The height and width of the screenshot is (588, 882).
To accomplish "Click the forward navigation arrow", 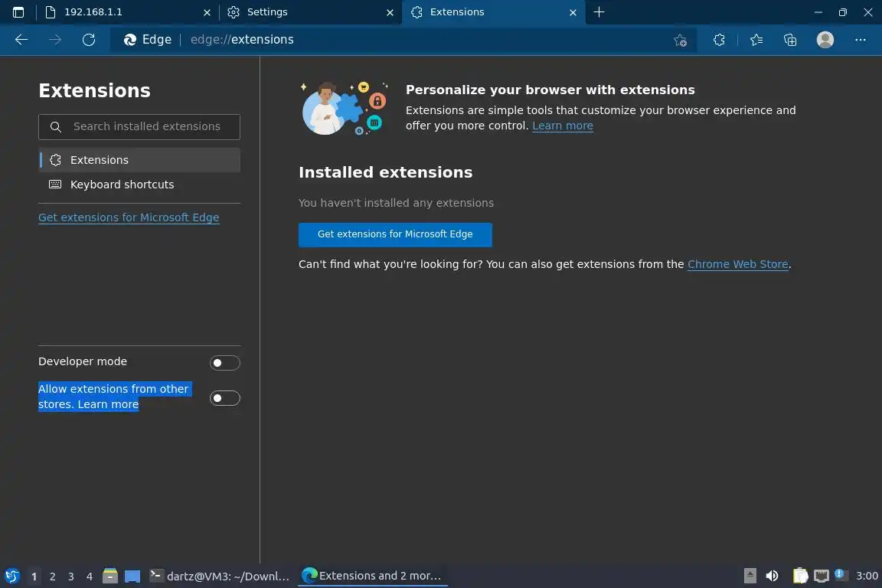I will click(x=55, y=39).
